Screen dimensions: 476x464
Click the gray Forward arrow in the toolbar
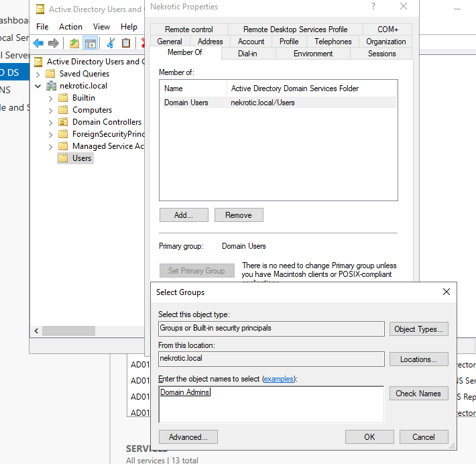click(x=54, y=43)
